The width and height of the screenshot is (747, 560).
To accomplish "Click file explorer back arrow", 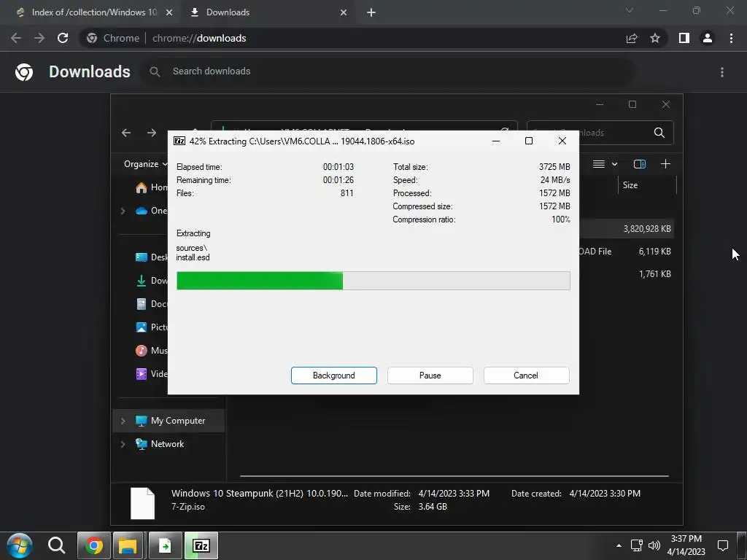I will point(126,133).
